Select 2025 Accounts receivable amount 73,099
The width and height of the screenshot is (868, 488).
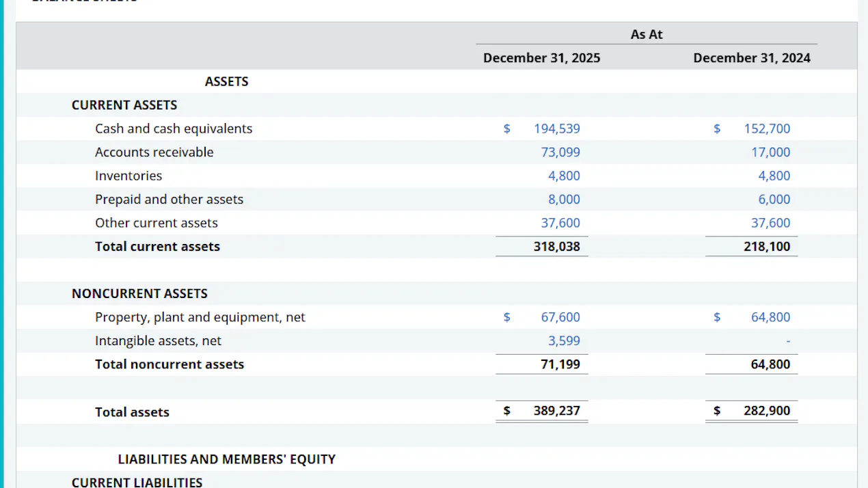(560, 152)
